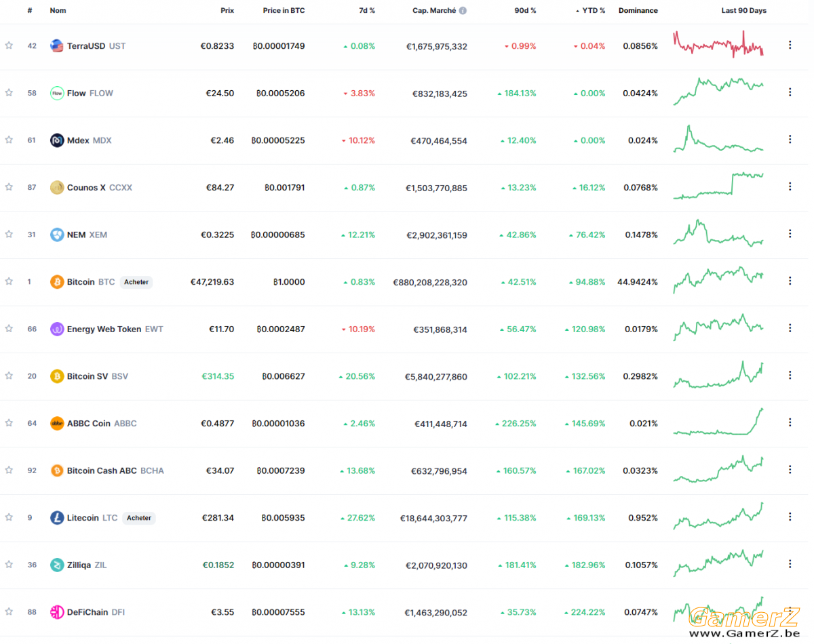Click the Acheter button next to Bitcoin
814x644 pixels.
pos(136,282)
